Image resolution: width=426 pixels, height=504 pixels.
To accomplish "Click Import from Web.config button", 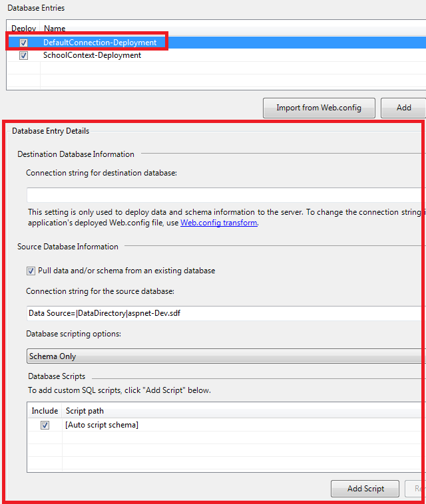I will coord(319,108).
